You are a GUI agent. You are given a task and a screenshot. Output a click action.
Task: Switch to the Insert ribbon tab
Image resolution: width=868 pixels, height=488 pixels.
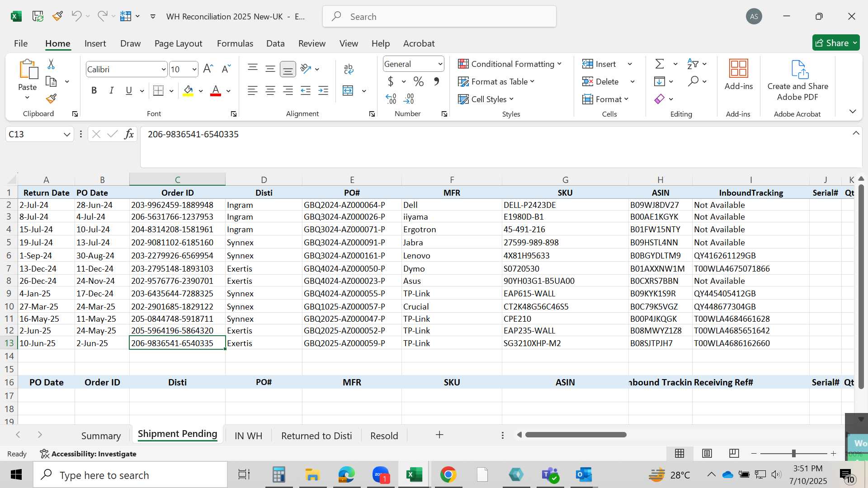pos(95,43)
